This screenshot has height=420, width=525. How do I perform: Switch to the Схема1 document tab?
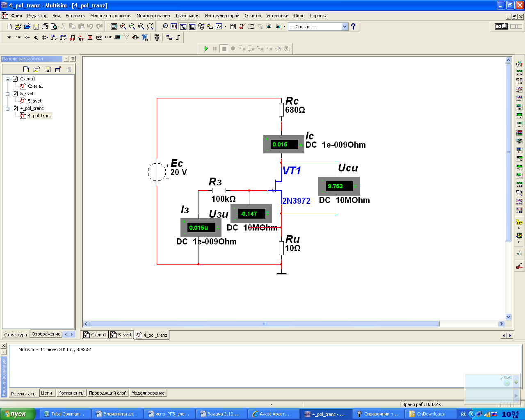(x=95, y=335)
